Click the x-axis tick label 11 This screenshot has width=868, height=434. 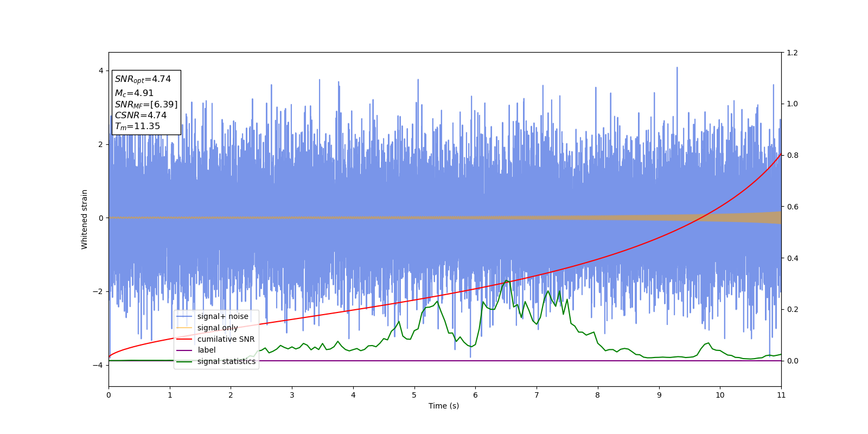tap(781, 395)
